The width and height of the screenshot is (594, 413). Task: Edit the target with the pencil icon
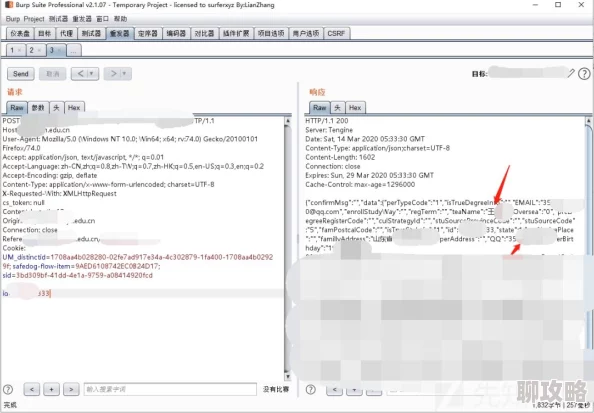coord(571,73)
